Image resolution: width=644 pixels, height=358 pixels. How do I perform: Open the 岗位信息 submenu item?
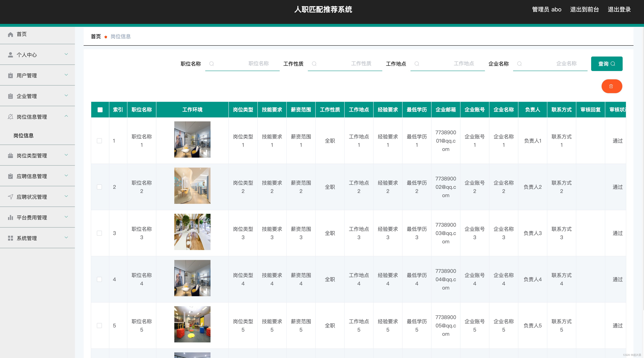24,136
